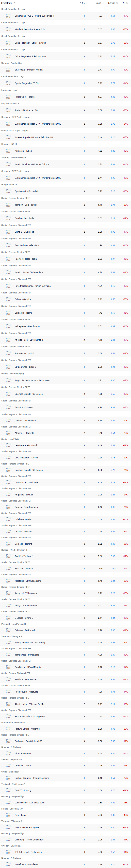The image size is (131, 868).
Task: Click the % column sort icon
Action: (128, 3)
